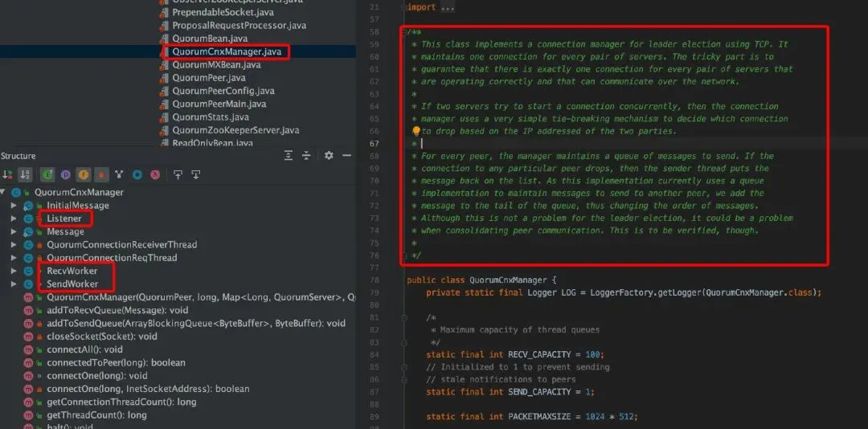868x429 pixels.
Task: Click the class icon beside Listener
Action: (28, 219)
